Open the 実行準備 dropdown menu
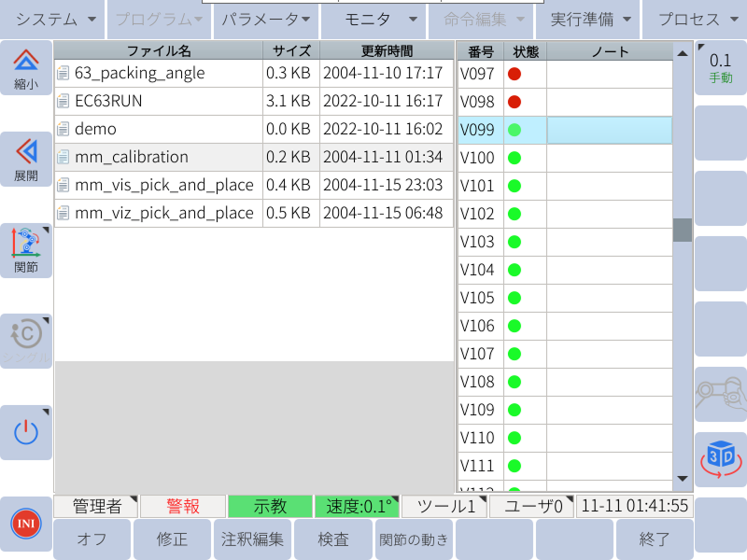The height and width of the screenshot is (560, 747). (x=588, y=19)
